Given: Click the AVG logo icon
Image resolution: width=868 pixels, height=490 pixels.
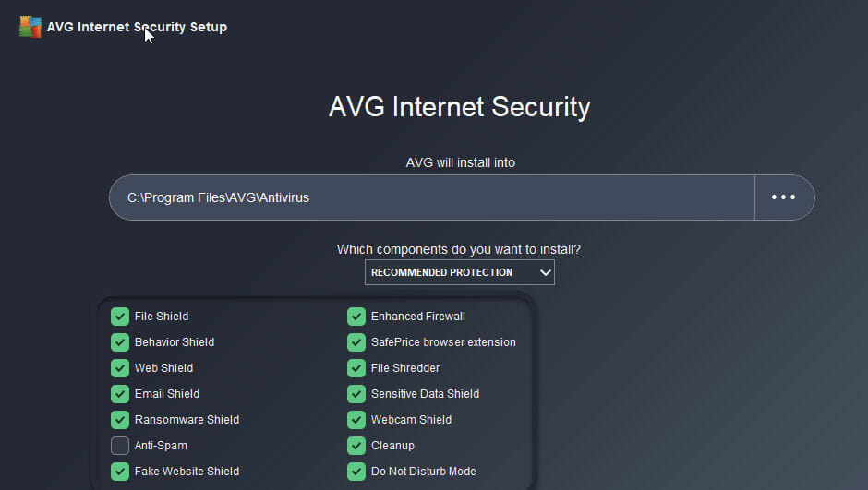Looking at the screenshot, I should [x=30, y=27].
